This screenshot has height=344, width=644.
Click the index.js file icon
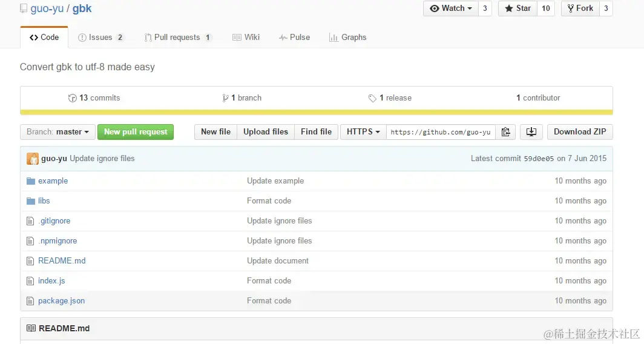point(30,281)
